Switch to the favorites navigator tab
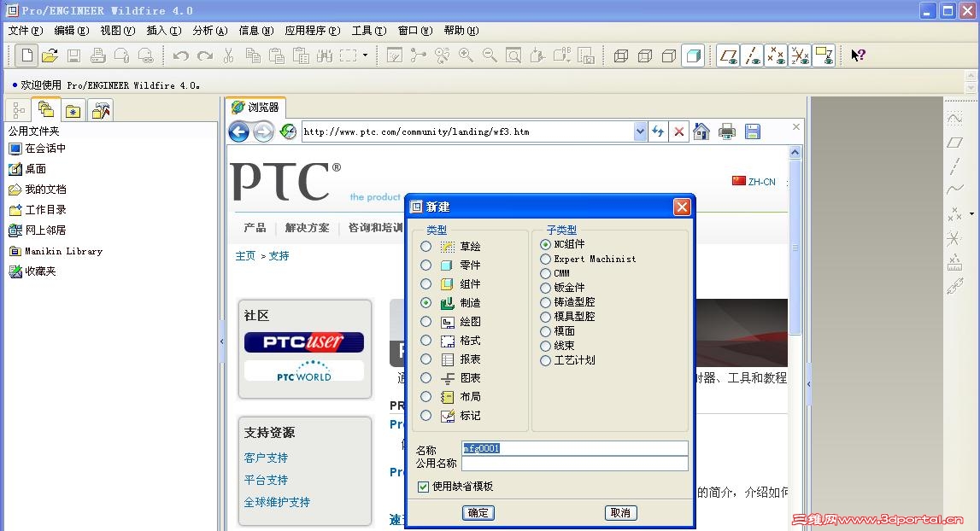980x531 pixels. 73,111
